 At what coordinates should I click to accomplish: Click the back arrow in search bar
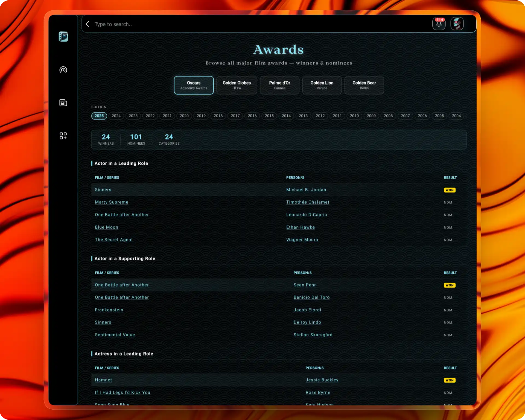[x=87, y=24]
